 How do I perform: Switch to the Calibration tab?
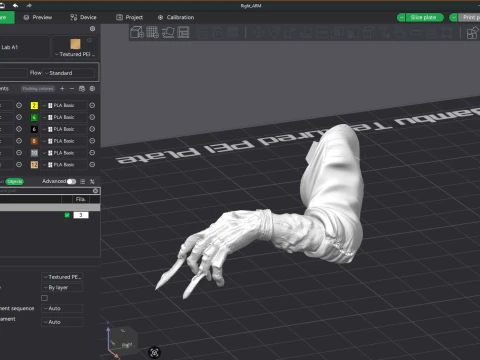click(x=176, y=17)
